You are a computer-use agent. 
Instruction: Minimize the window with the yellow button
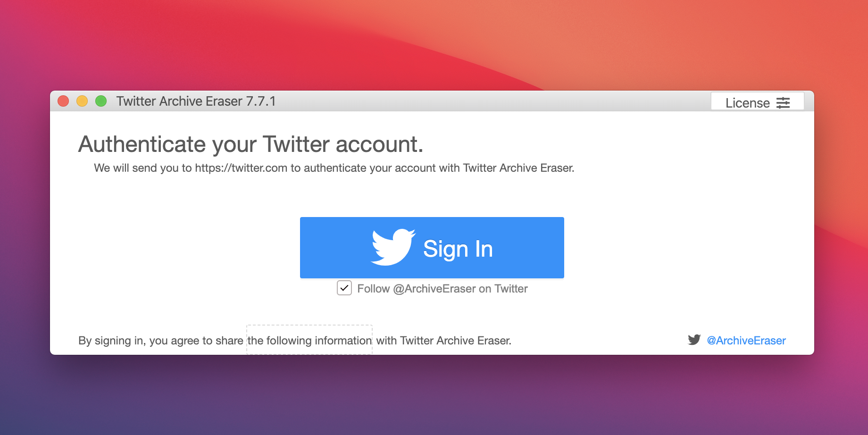(82, 101)
